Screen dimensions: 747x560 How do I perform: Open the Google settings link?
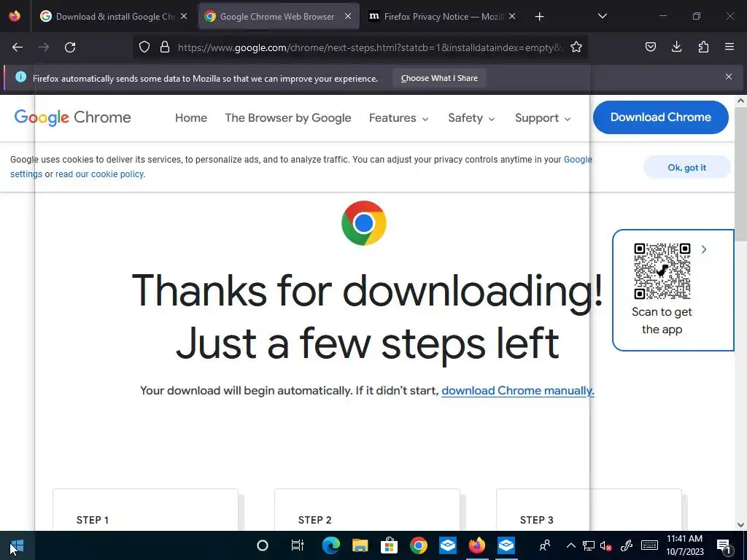(x=578, y=160)
